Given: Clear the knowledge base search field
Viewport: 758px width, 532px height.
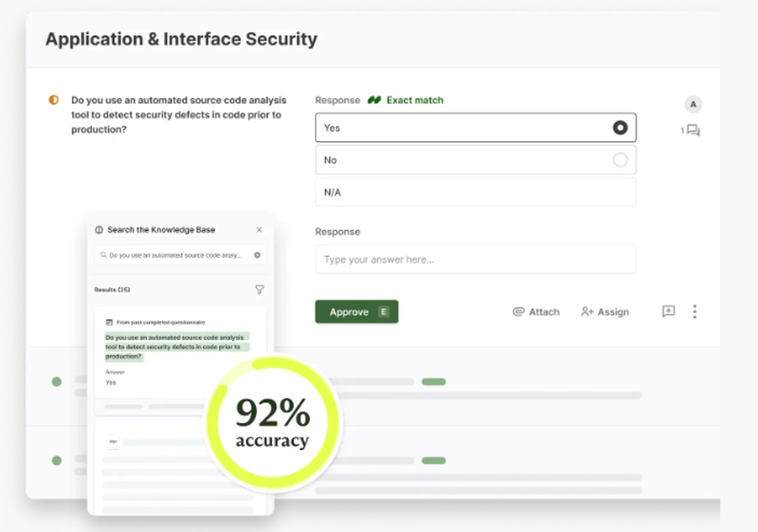Looking at the screenshot, I should (257, 255).
